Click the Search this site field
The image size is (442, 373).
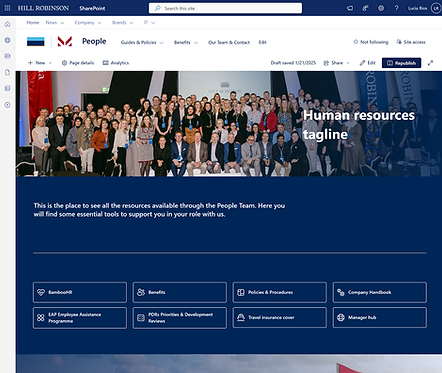[x=225, y=8]
